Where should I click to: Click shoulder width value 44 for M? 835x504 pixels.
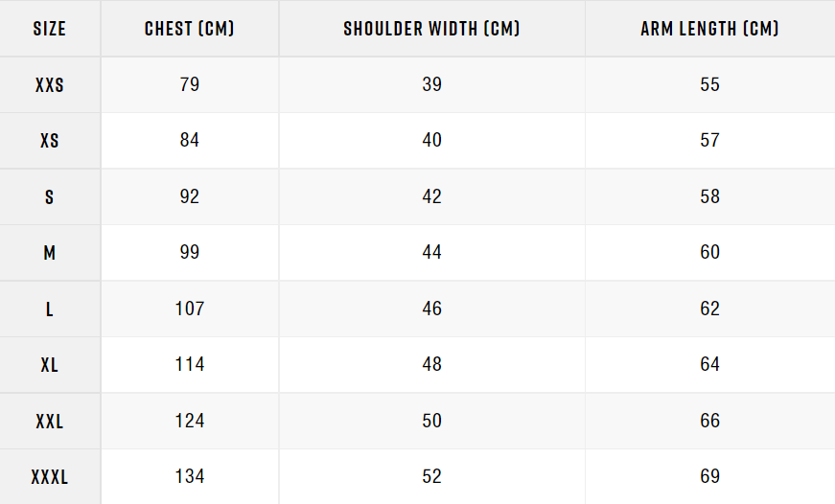tap(431, 252)
